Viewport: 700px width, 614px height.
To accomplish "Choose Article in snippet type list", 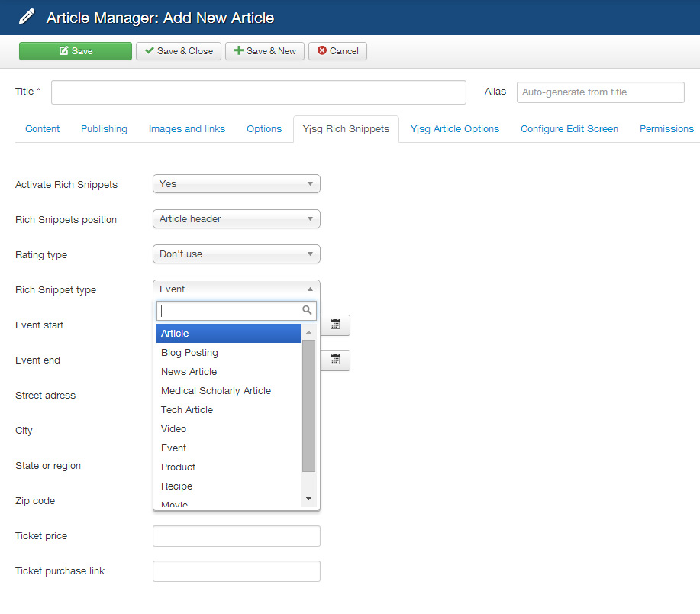I will coord(228,333).
